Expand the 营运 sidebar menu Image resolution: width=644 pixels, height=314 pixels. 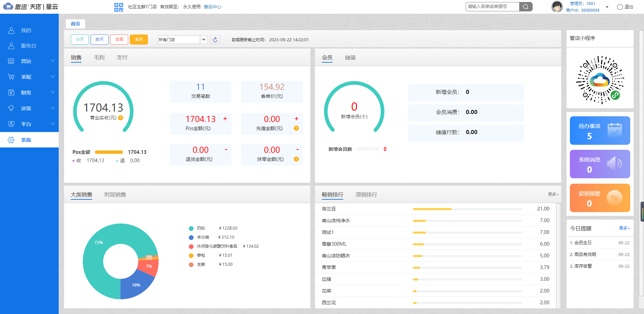click(30, 61)
